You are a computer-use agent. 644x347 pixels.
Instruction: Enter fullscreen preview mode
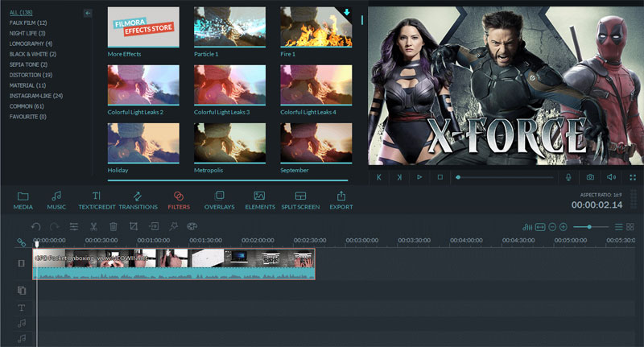pos(633,177)
